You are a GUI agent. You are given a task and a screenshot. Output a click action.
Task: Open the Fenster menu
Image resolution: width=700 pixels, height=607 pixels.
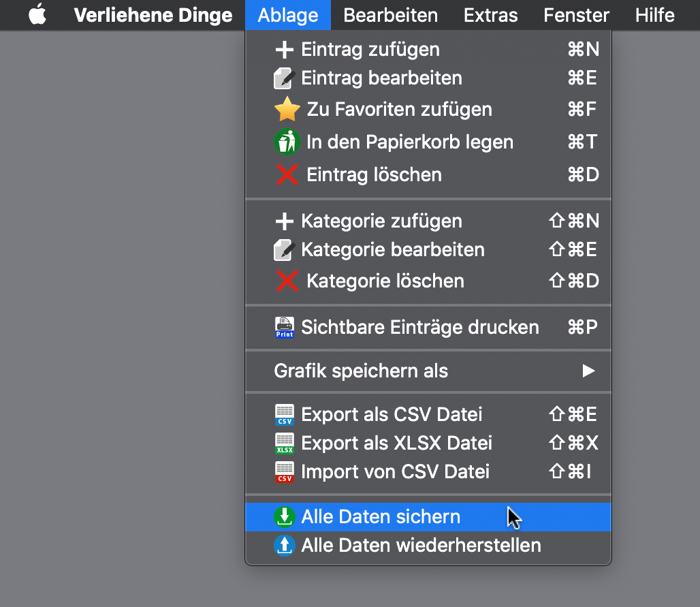pos(576,15)
